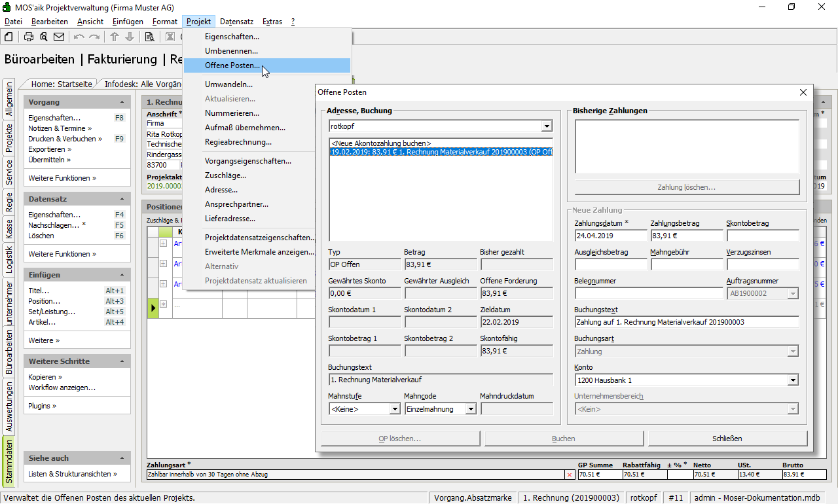Switch to the Kasse side tab
The width and height of the screenshot is (838, 504).
9,229
